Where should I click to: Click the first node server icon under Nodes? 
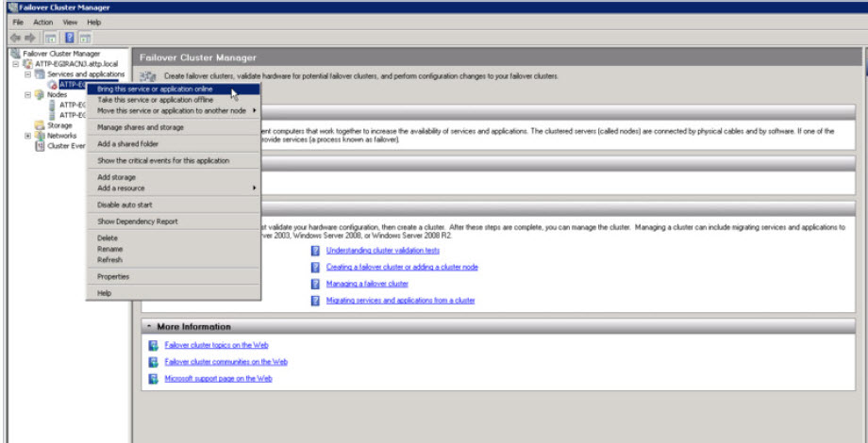[52, 105]
